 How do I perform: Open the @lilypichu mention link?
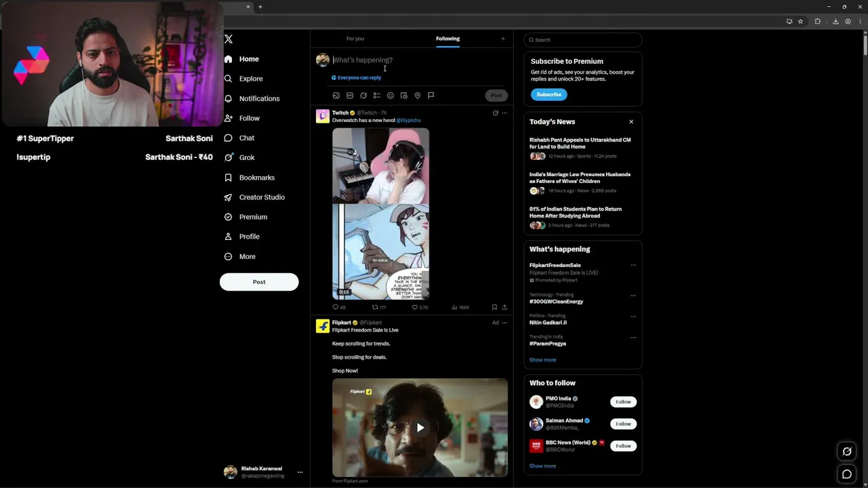pos(408,121)
